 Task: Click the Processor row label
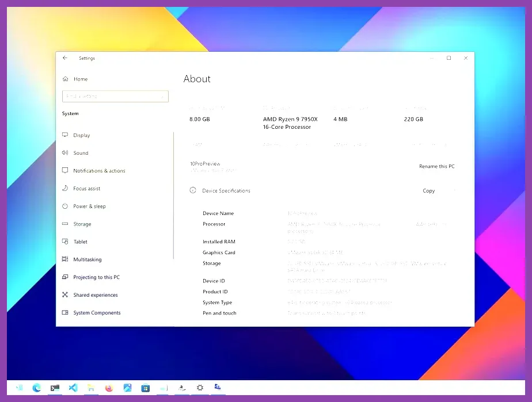214,224
